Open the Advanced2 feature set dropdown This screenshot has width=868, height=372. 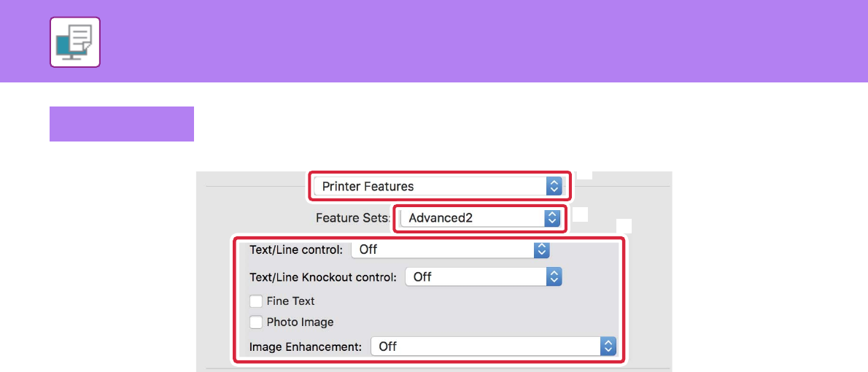pyautogui.click(x=473, y=217)
